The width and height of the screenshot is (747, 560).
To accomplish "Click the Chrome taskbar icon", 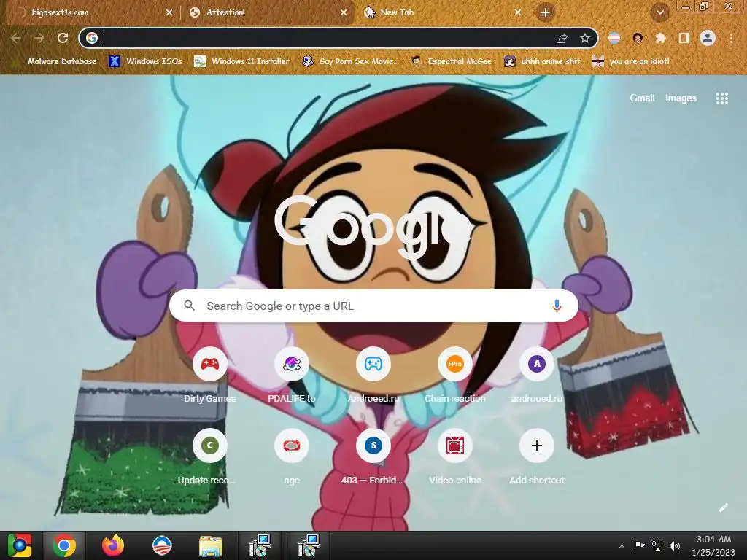I will click(64, 545).
